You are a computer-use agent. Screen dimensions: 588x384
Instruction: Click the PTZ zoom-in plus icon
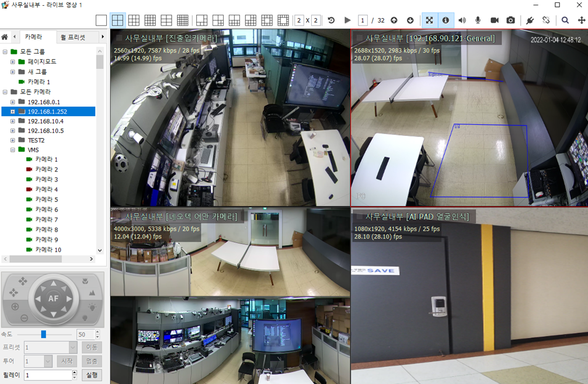tap(15, 306)
